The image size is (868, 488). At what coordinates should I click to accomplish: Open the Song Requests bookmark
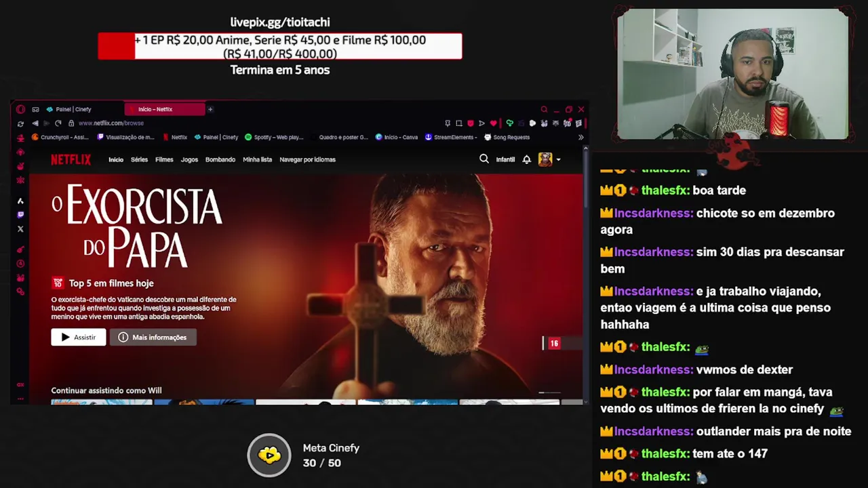(x=507, y=137)
